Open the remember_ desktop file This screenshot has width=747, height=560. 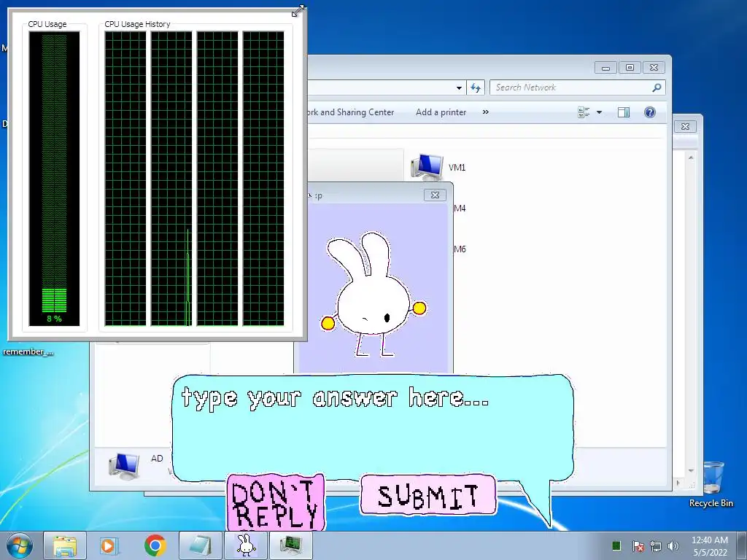coord(28,352)
